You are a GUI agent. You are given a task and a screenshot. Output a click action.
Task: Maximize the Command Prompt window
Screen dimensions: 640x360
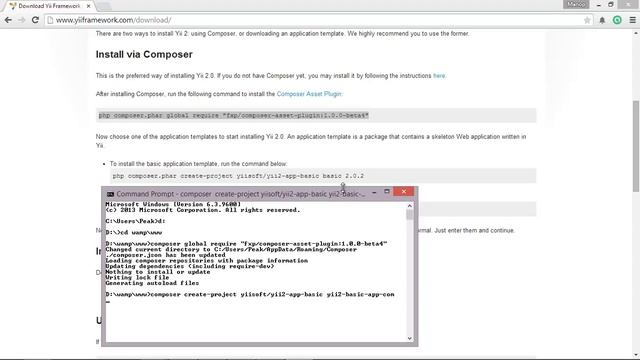387,191
